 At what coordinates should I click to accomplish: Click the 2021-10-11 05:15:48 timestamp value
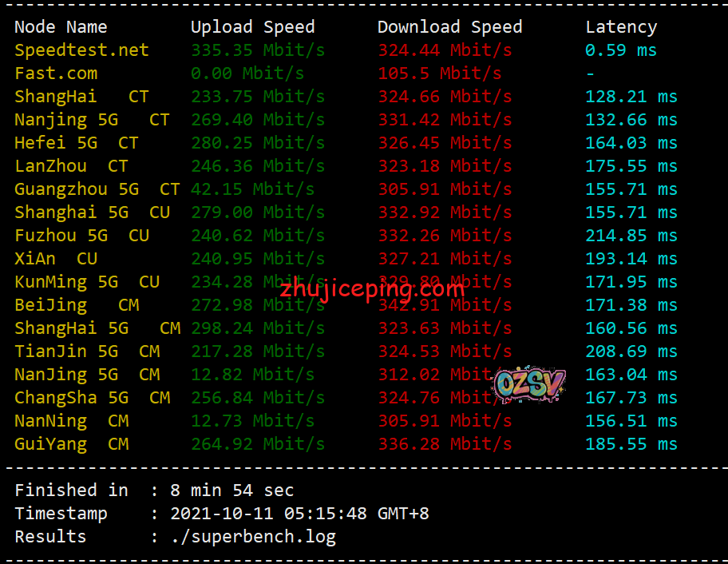299,514
